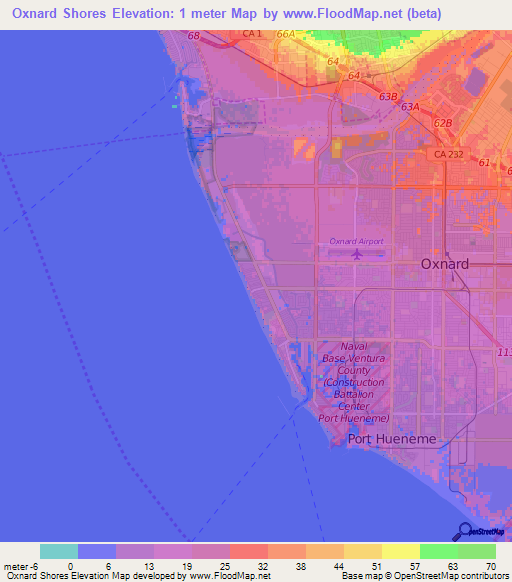Screen dimensions: 512x582
Task: Click exit number 63B label
Action: pyautogui.click(x=388, y=97)
